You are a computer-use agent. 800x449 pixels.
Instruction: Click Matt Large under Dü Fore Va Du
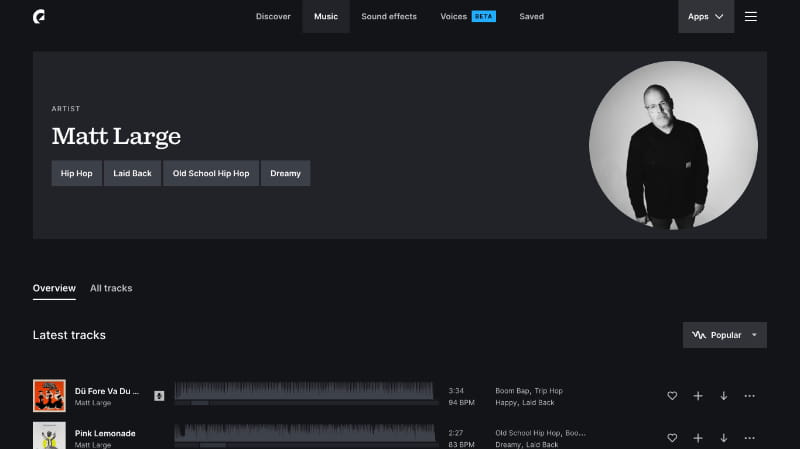93,403
